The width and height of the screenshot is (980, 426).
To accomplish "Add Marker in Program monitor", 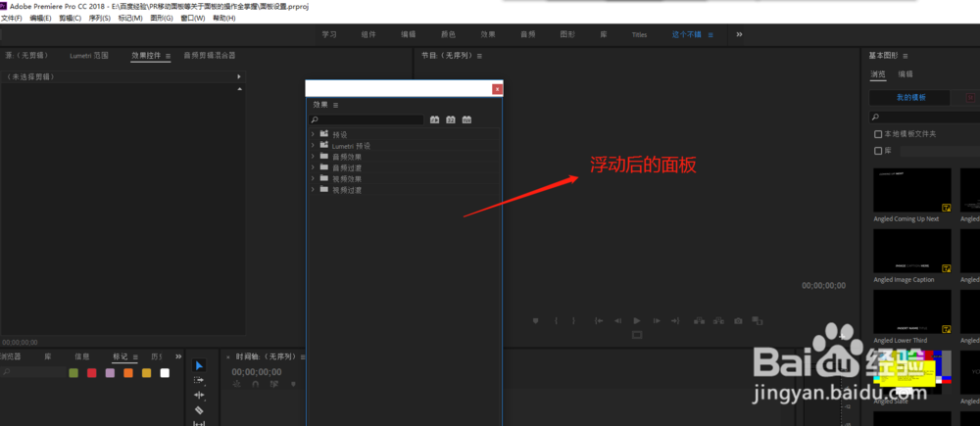I will tap(536, 320).
